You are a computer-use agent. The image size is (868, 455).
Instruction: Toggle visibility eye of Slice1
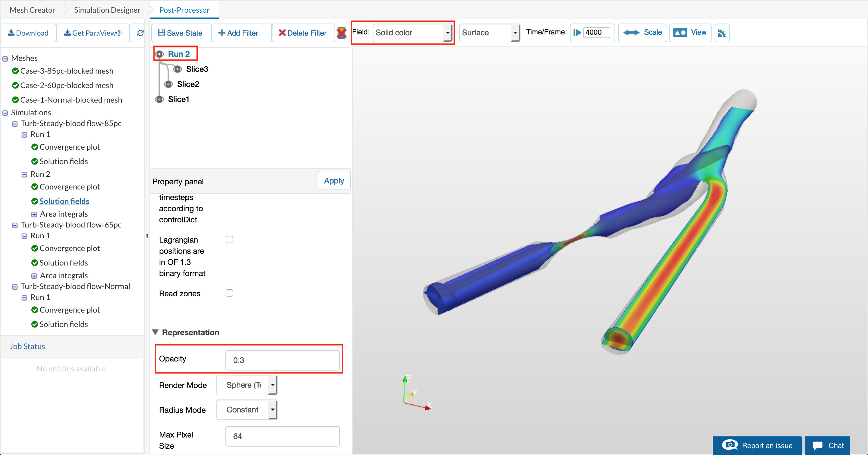pos(159,99)
